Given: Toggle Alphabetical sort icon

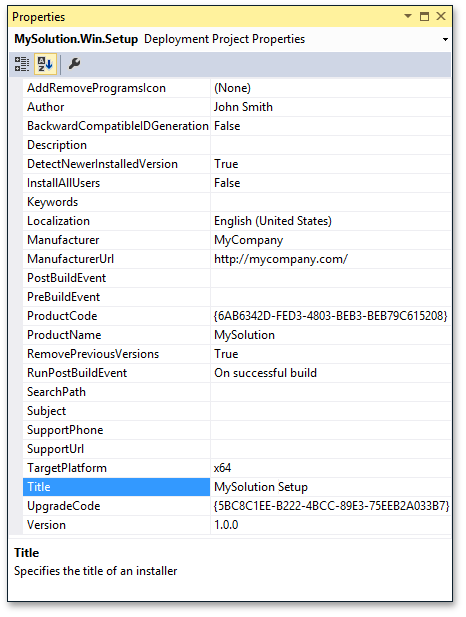Looking at the screenshot, I should (45, 64).
